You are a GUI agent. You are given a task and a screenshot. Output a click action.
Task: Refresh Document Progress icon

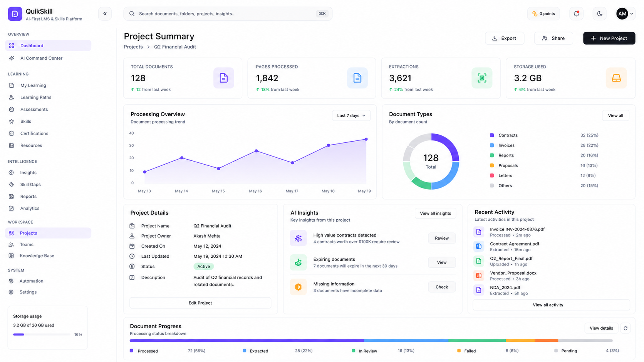point(626,328)
